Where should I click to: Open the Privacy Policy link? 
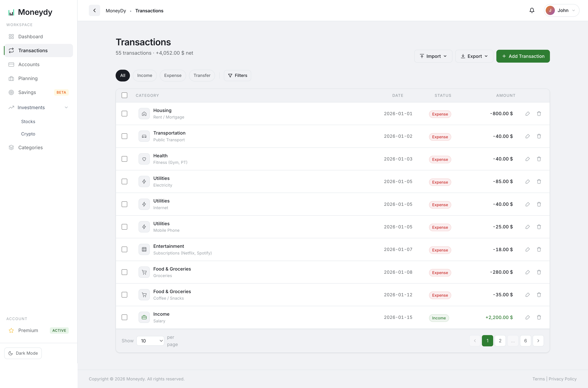coord(563,379)
